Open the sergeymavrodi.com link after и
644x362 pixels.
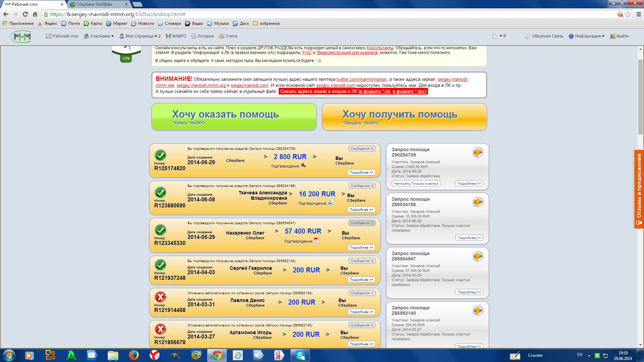249,85
